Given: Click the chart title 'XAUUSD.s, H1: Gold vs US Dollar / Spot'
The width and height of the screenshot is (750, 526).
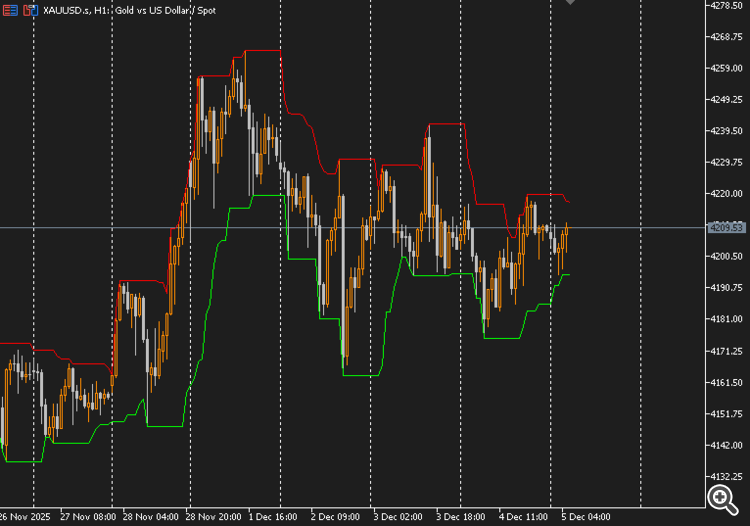Looking at the screenshot, I should (x=129, y=10).
